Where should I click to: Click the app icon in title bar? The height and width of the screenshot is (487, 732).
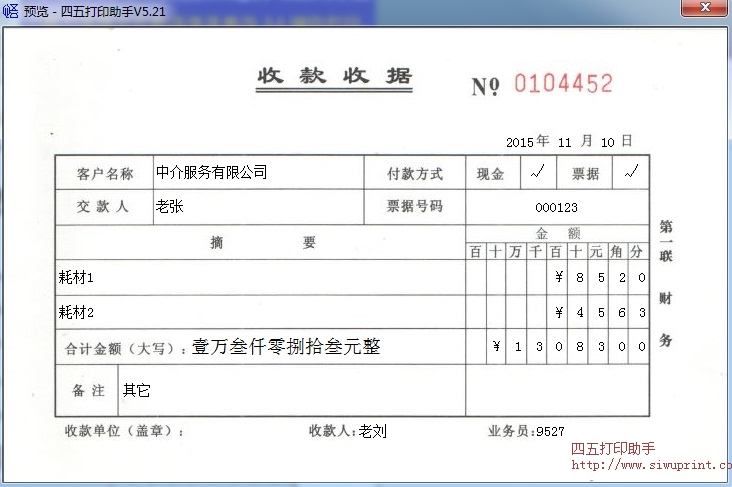[x=10, y=10]
